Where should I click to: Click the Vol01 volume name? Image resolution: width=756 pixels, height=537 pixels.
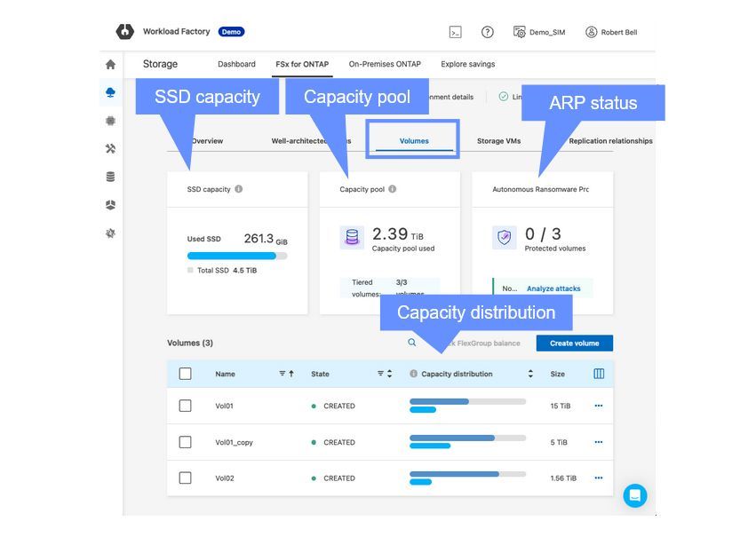coord(224,406)
